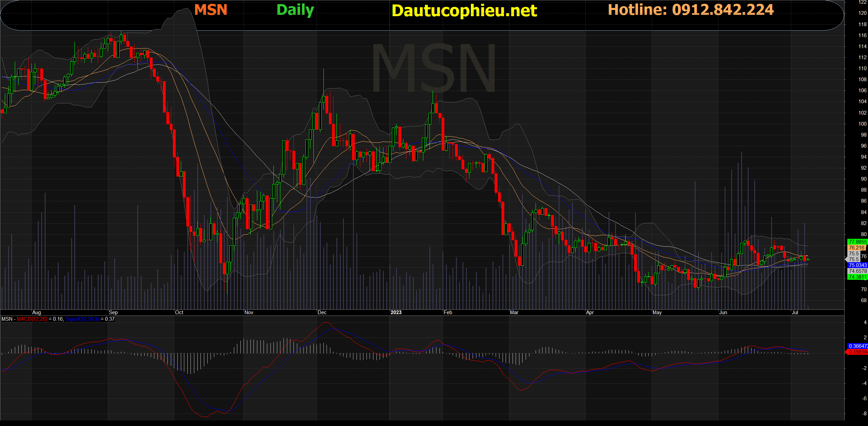Select the Jul label on time axis
Viewport: 868px width, 426px height.
click(x=795, y=312)
